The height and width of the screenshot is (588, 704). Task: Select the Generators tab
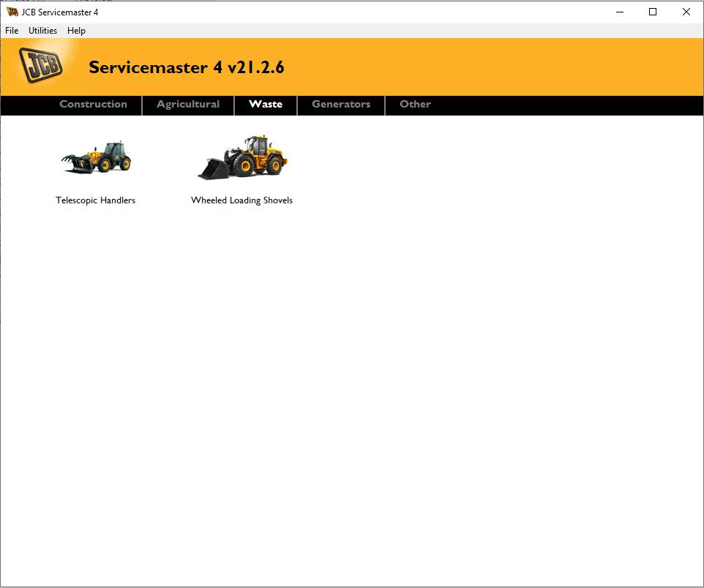click(x=340, y=105)
